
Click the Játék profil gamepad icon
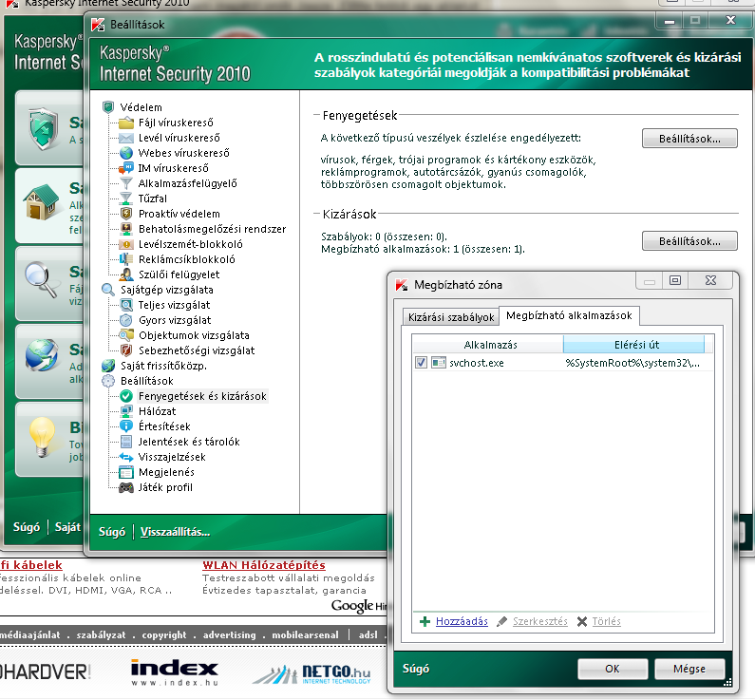[x=126, y=487]
